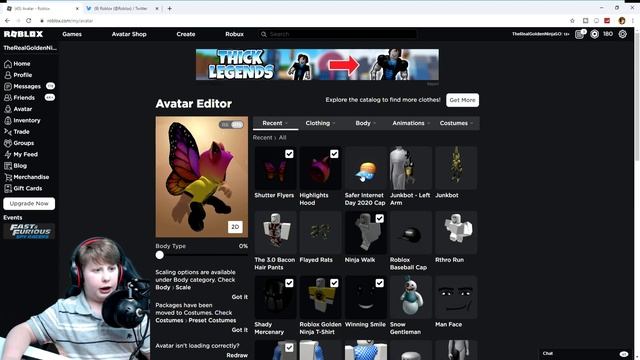Uncheck the Highlights Hood item

[x=334, y=154]
